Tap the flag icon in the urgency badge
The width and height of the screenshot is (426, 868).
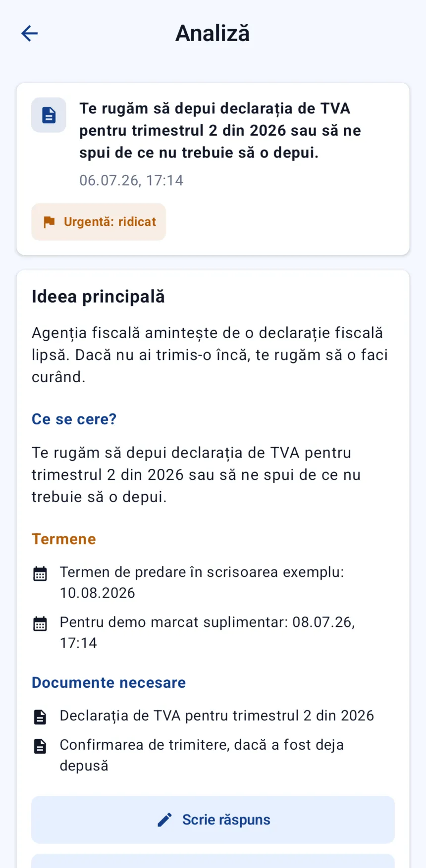pyautogui.click(x=49, y=222)
